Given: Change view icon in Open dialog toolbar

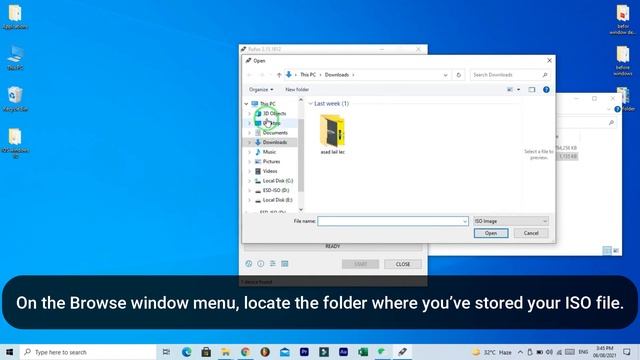Looking at the screenshot, I should coord(510,90).
